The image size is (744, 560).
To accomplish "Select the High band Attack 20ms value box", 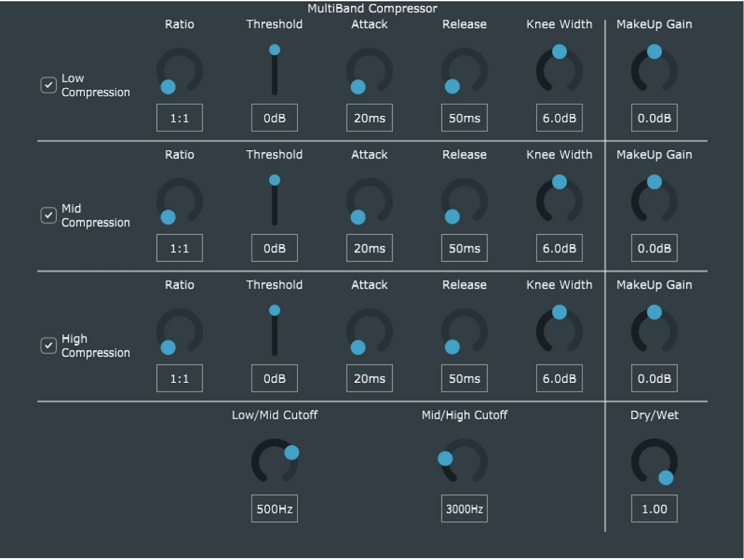I will 369,378.
